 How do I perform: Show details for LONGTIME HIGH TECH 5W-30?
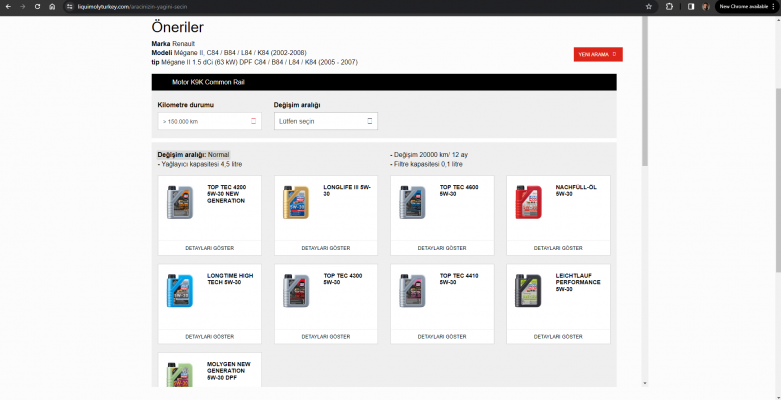point(210,337)
